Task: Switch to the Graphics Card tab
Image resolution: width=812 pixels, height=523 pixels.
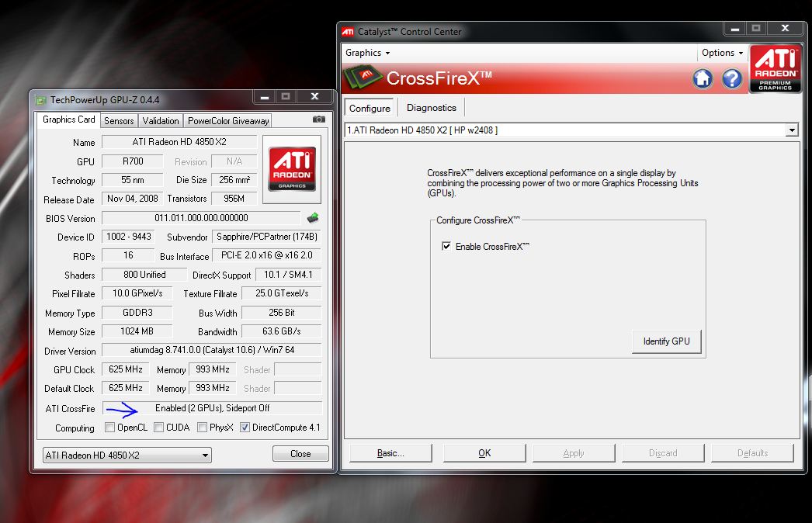Action: (x=68, y=119)
